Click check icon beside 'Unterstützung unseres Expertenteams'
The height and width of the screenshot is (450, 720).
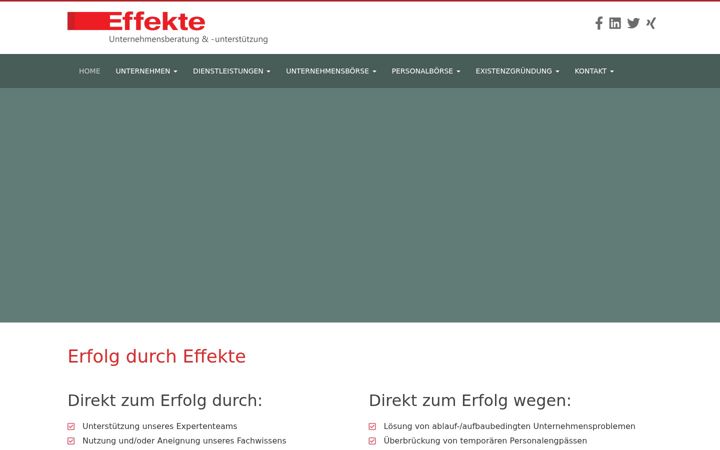pos(71,427)
